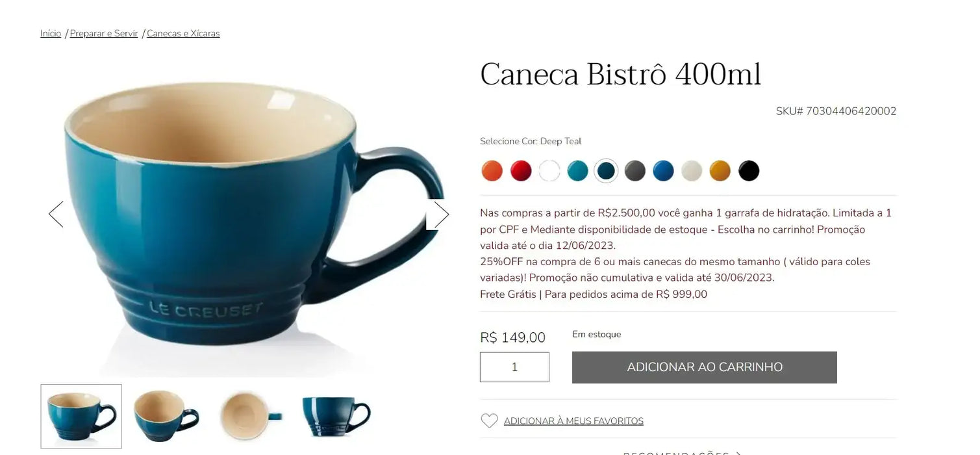
Task: Choose the white color option
Action: [x=549, y=171]
